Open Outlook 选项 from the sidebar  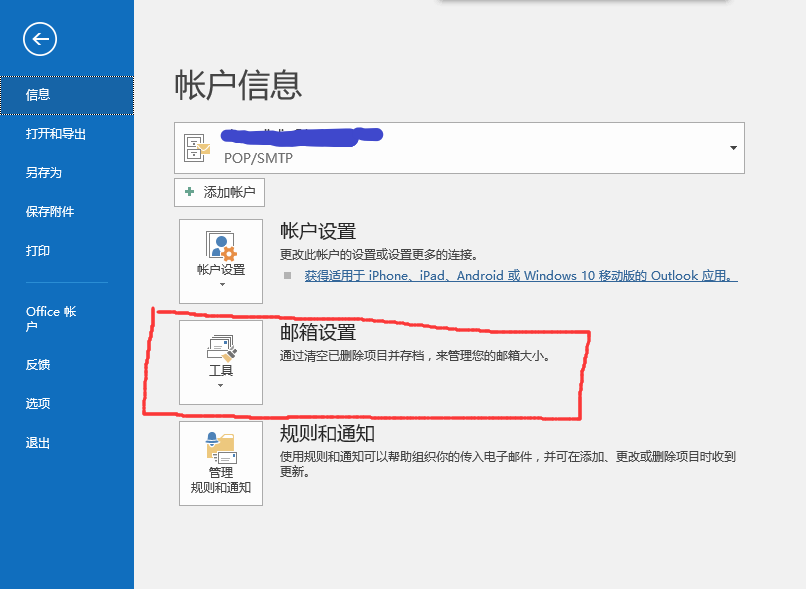38,404
